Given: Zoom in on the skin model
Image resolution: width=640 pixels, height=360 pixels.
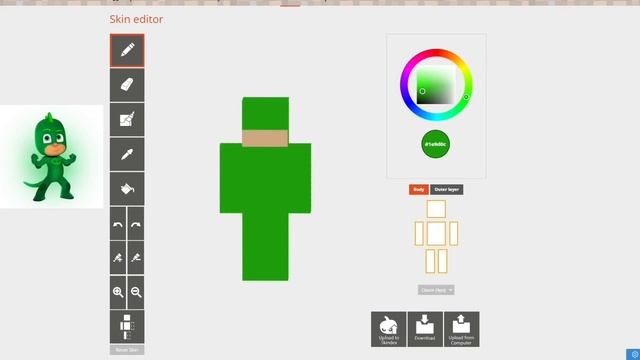Looking at the screenshot, I should pyautogui.click(x=118, y=292).
